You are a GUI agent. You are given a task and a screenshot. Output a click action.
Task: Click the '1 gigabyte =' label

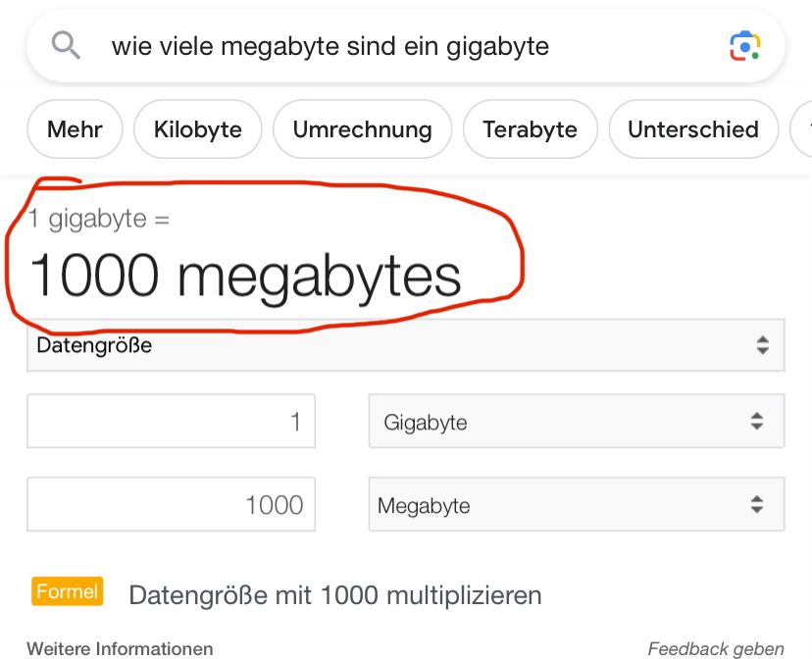(x=99, y=218)
